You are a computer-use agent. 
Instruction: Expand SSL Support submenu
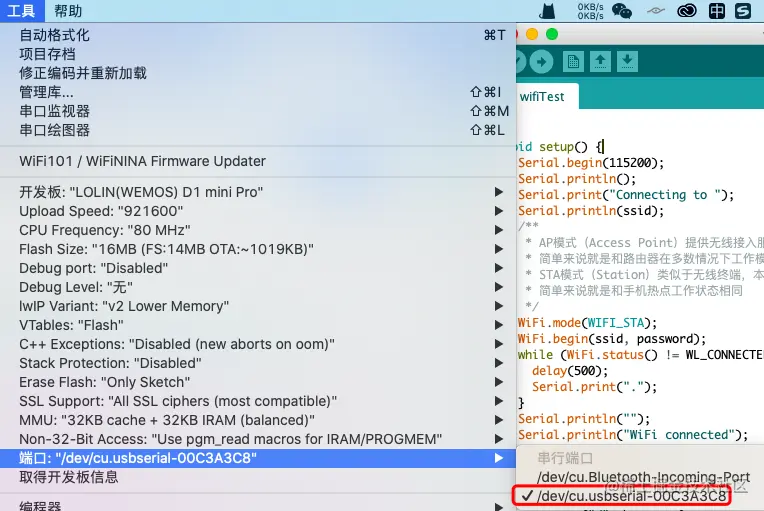pos(258,401)
